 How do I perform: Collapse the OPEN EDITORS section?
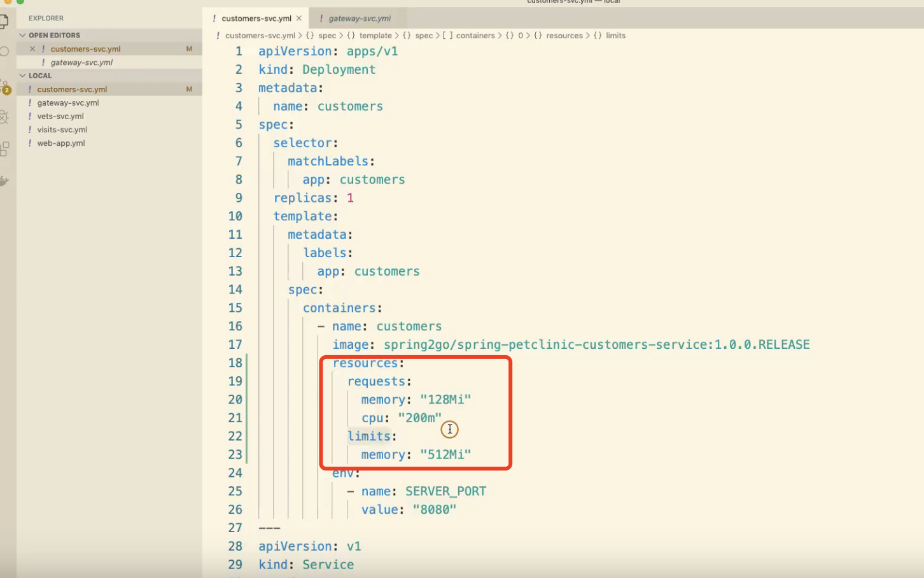(x=23, y=36)
